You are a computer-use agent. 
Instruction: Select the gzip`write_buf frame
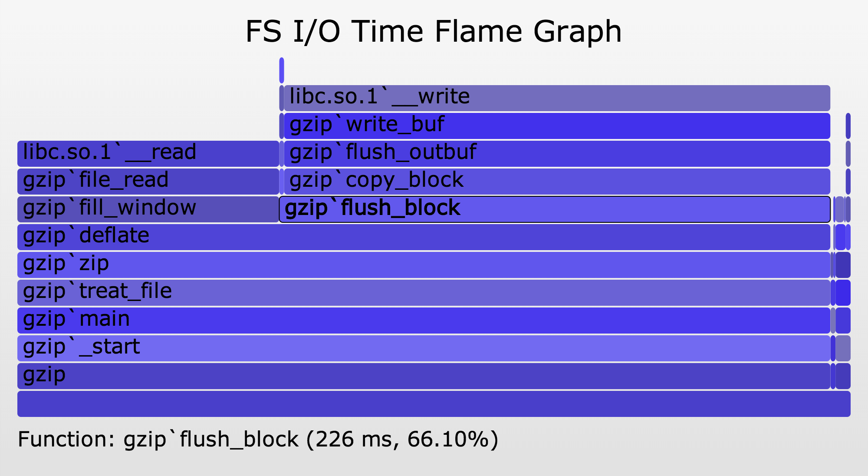click(x=556, y=126)
